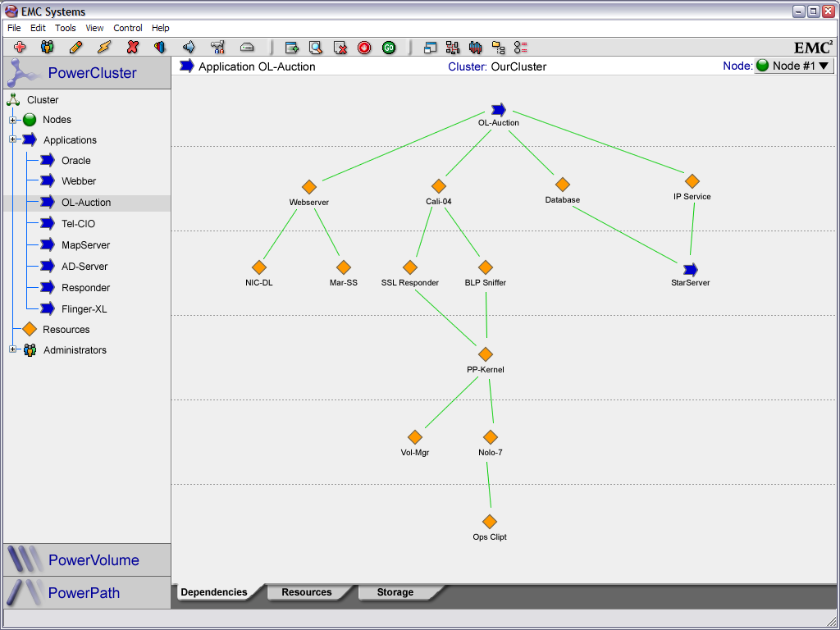
Task: Click the list view toolbar icon
Action: (520, 48)
